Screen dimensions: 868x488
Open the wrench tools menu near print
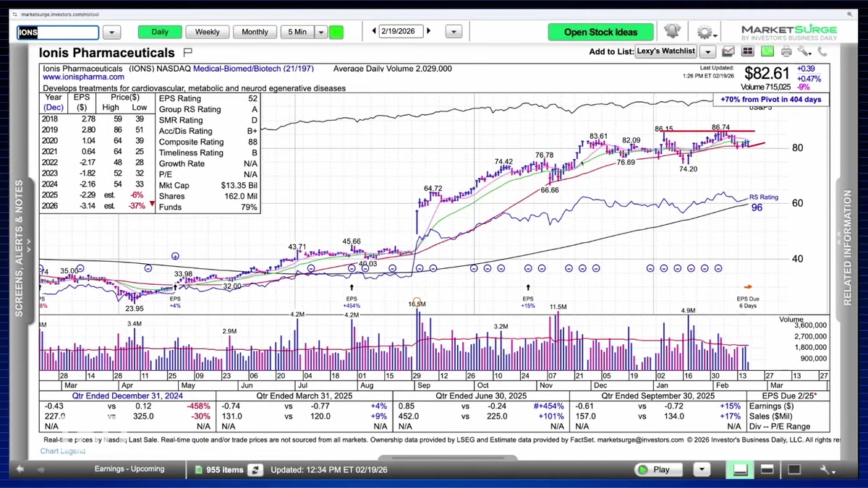coord(804,51)
